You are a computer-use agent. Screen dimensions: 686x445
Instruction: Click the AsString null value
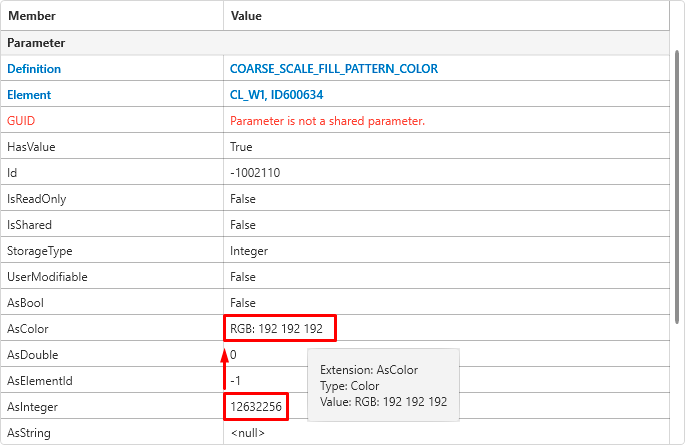pos(246,433)
